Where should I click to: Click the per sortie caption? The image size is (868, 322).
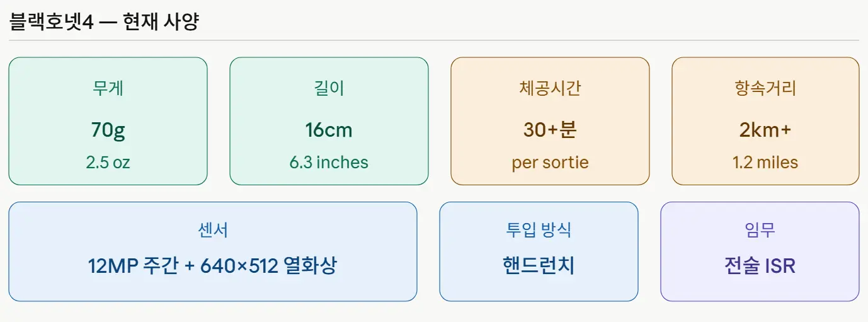(550, 163)
